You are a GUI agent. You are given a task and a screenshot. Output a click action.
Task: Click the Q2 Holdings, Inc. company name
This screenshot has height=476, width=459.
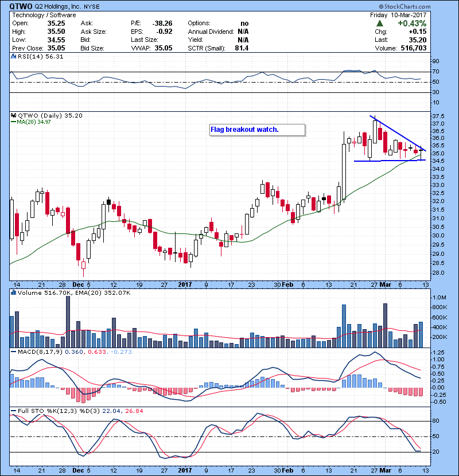click(58, 7)
